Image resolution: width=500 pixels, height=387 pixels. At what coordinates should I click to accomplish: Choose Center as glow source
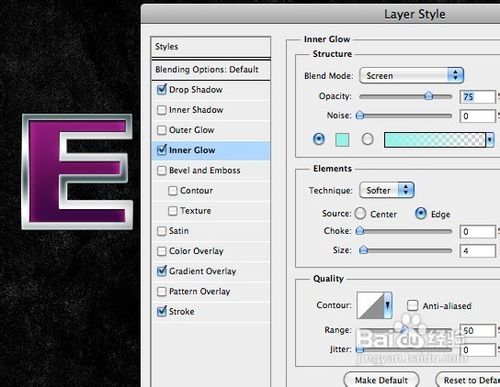pyautogui.click(x=360, y=214)
